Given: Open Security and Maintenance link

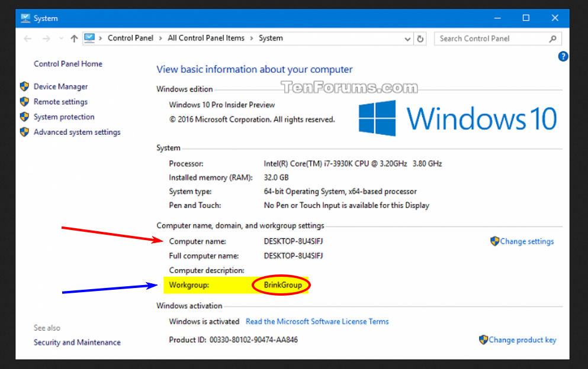Looking at the screenshot, I should [x=77, y=342].
